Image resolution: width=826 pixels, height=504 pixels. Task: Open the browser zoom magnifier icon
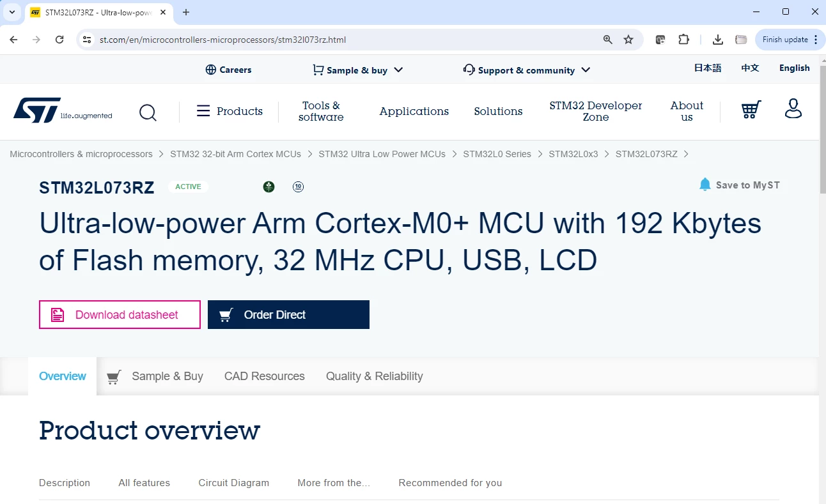pyautogui.click(x=608, y=40)
